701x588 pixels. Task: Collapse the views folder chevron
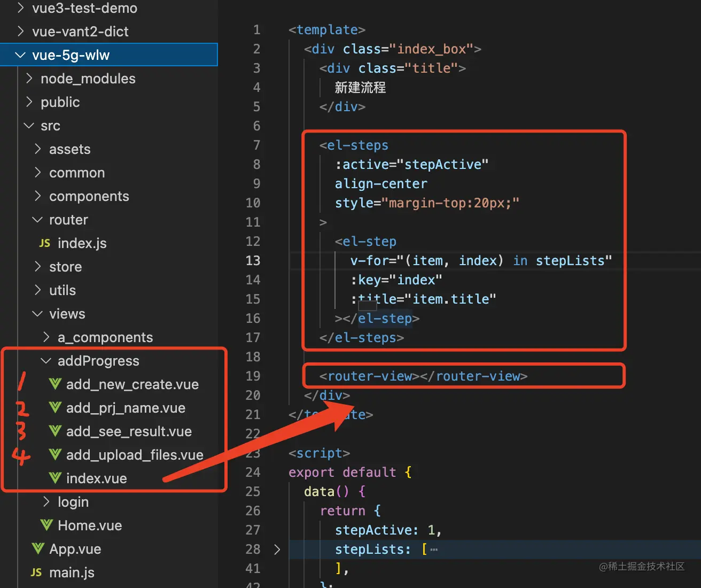(x=37, y=314)
